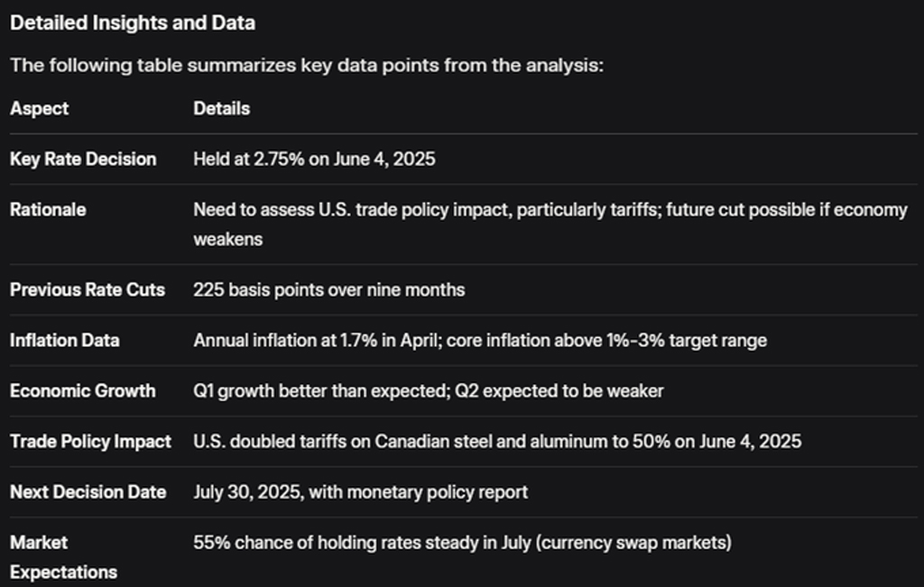Click the "Detailed Insights and Data" heading
The width and height of the screenshot is (924, 587).
[133, 23]
